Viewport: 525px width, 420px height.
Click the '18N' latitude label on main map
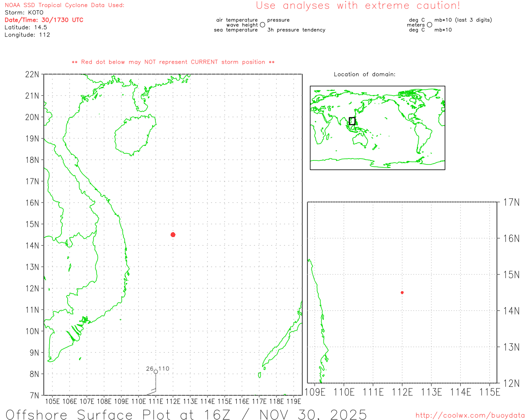click(32, 160)
